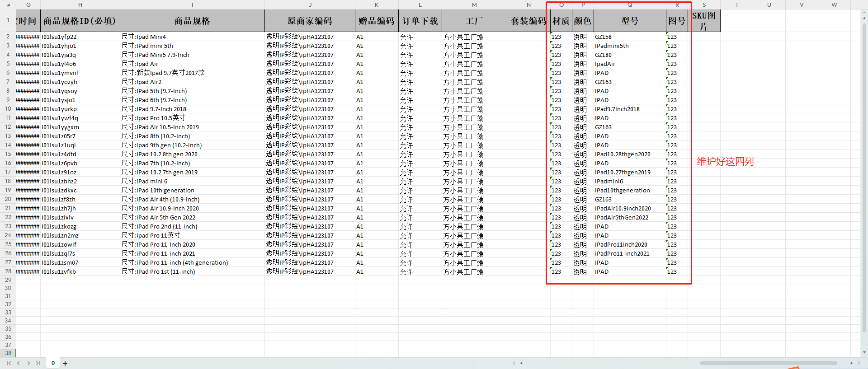The height and width of the screenshot is (369, 868).
Task: Go to previous sheet tab arrow
Action: coord(19,363)
